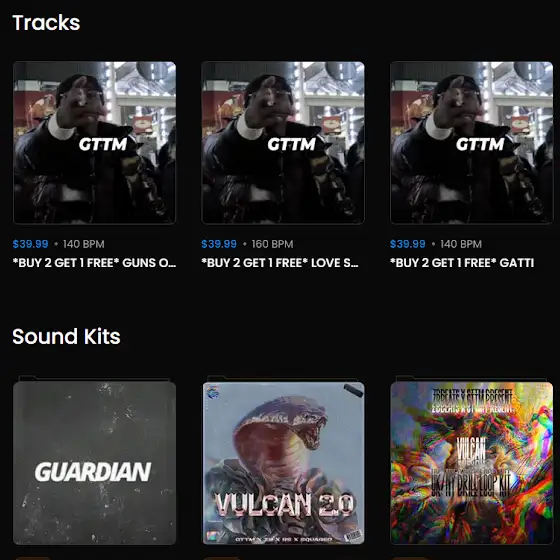This screenshot has height=560, width=560.
Task: Open the VULCAN 2.0 sound kit cover
Action: pyautogui.click(x=284, y=462)
